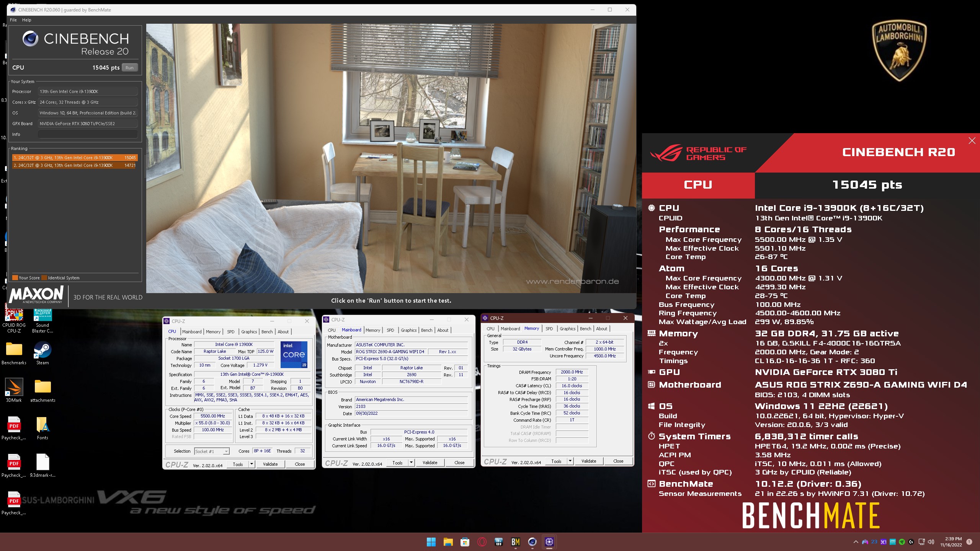
Task: Click the Run button next to the CPU score
Action: [130, 68]
